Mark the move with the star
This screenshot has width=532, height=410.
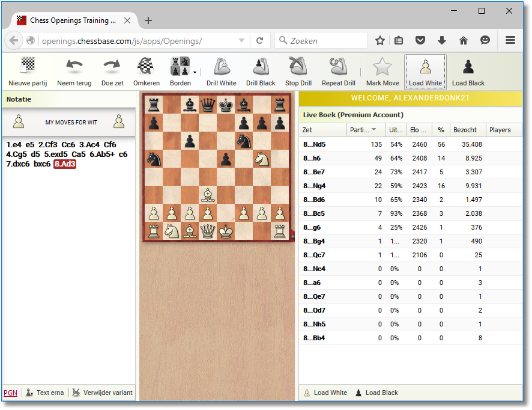pos(382,72)
